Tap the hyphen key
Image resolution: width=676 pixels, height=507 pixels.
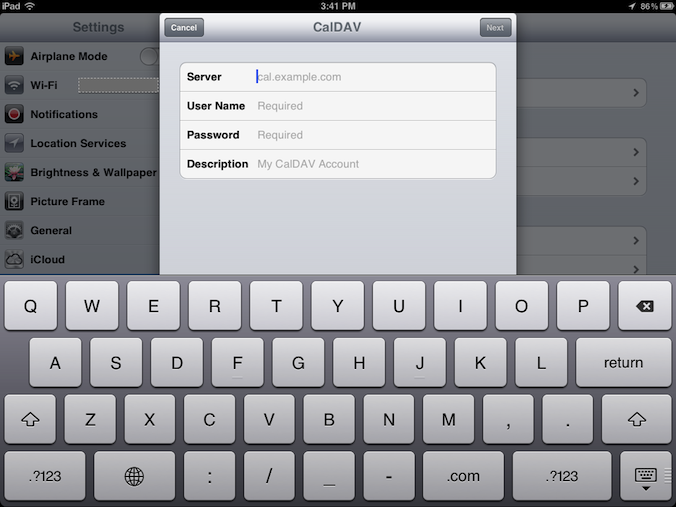click(389, 476)
